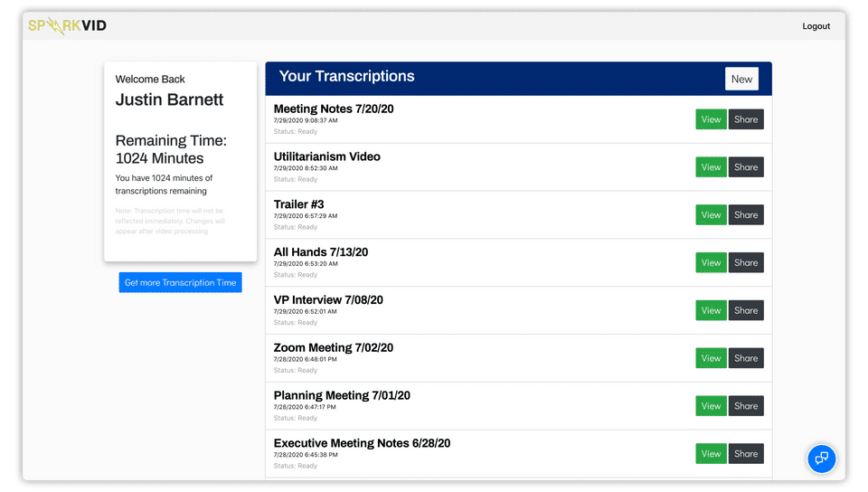This screenshot has height=492, width=868.
Task: Click timestamp 7/29/2020 9:08:37 AM
Action: coord(306,120)
